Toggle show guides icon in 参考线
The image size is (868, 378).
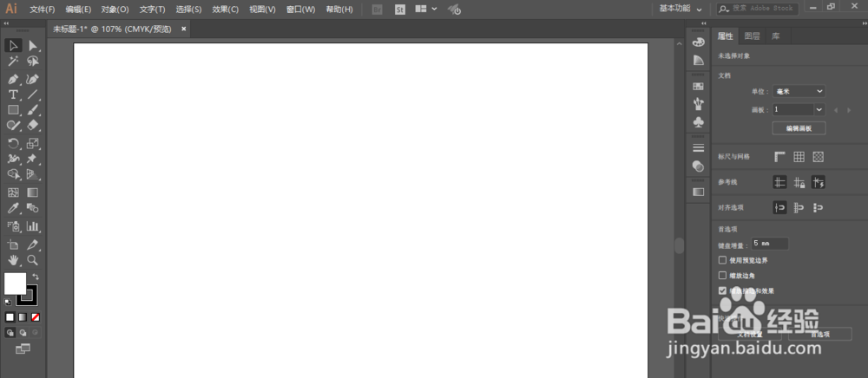(780, 182)
